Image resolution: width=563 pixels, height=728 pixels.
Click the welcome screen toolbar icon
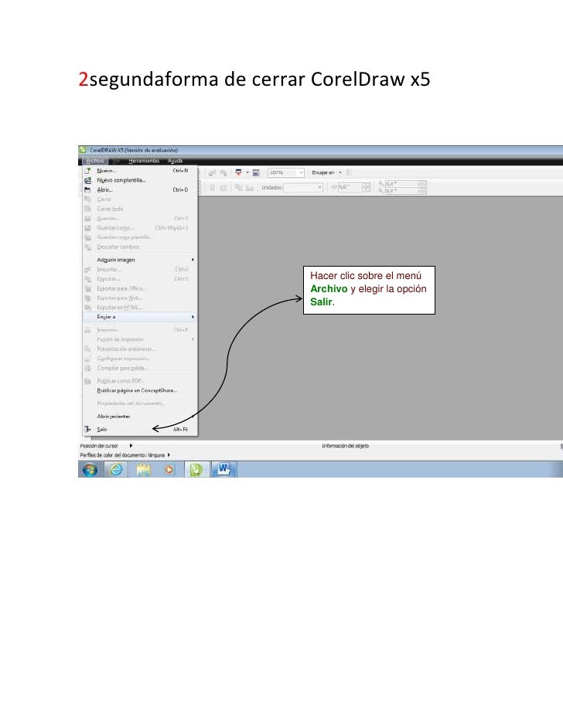click(256, 172)
